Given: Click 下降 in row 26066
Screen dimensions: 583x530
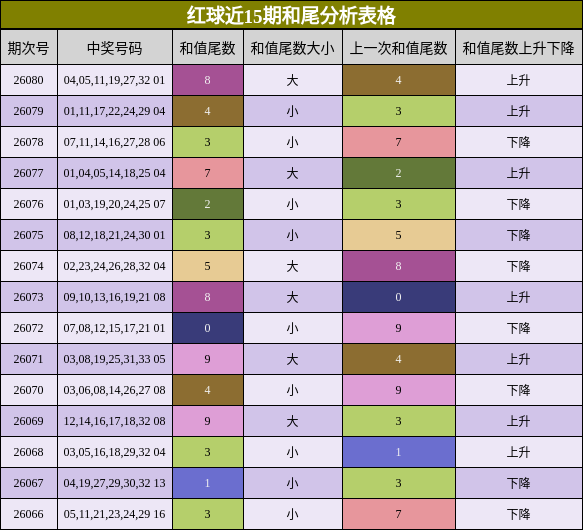Looking at the screenshot, I should pyautogui.click(x=519, y=514).
